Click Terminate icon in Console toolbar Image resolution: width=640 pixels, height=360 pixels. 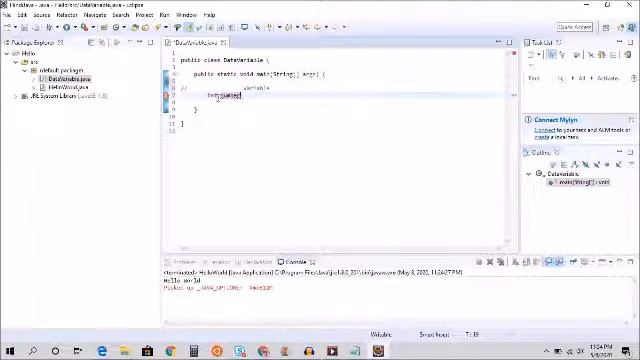[x=479, y=262]
